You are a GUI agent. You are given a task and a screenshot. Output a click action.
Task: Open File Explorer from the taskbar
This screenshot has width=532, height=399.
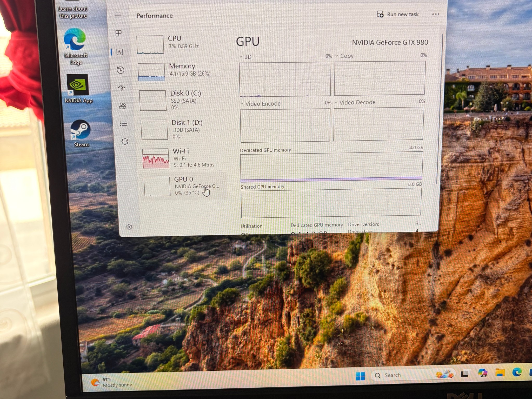tap(500, 373)
